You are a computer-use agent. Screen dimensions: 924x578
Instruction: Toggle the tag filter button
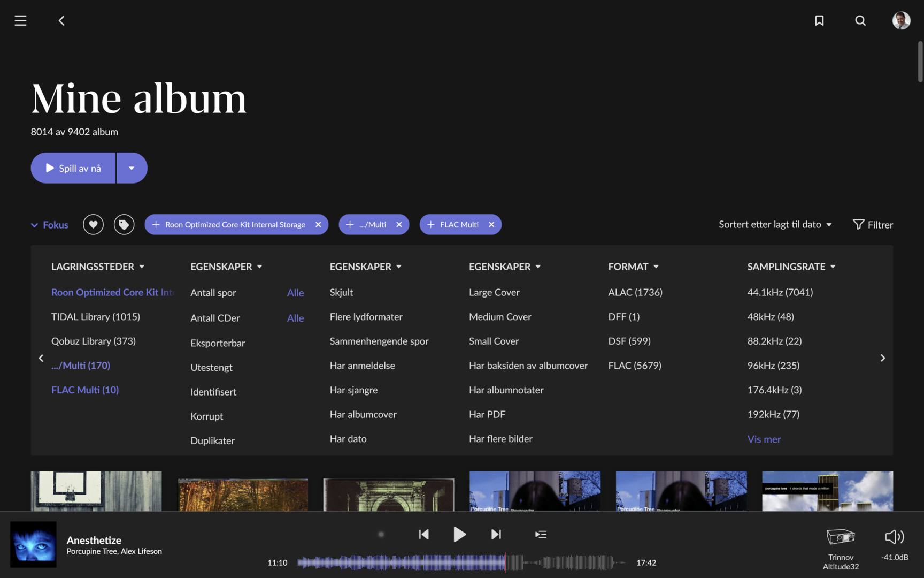coord(124,224)
